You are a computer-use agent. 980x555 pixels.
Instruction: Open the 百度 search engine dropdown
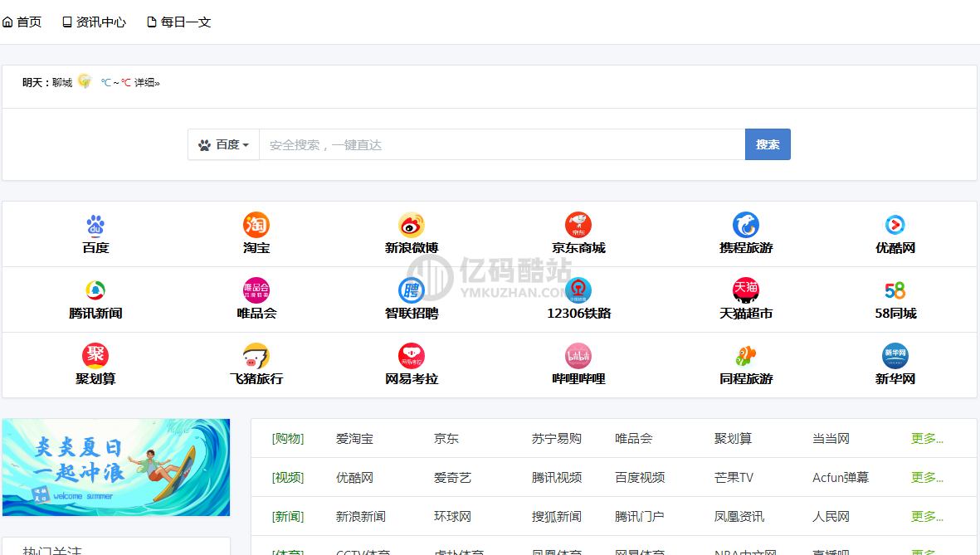pyautogui.click(x=224, y=145)
